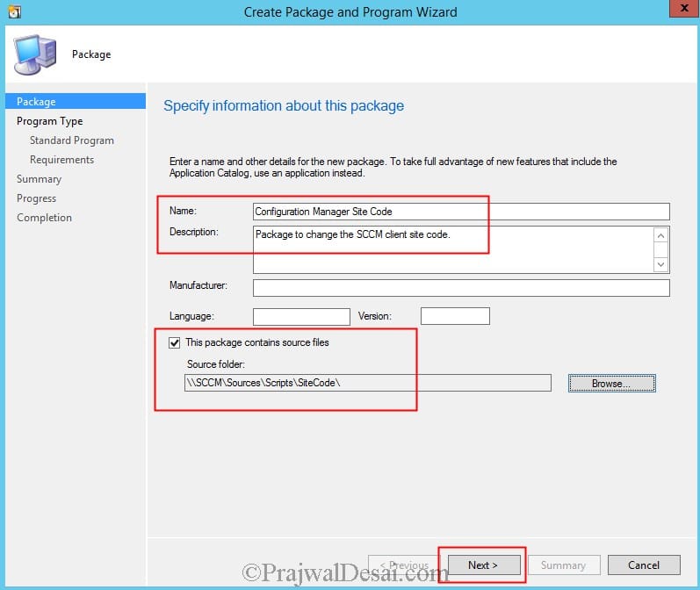This screenshot has height=590, width=700.
Task: Open the Requirements step
Action: [x=62, y=159]
